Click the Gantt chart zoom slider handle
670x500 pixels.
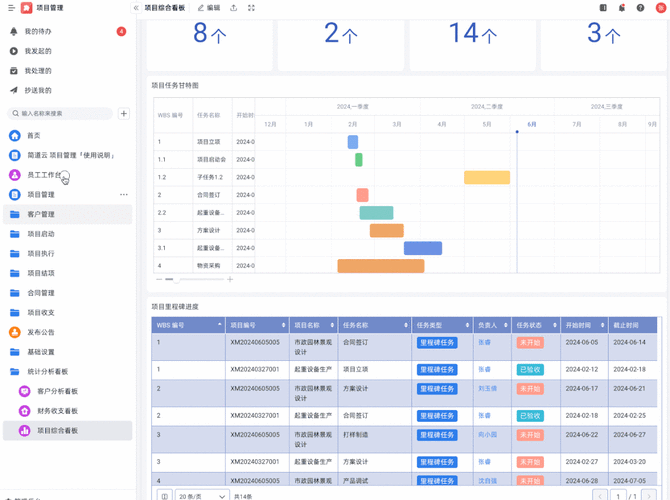[x=177, y=279]
